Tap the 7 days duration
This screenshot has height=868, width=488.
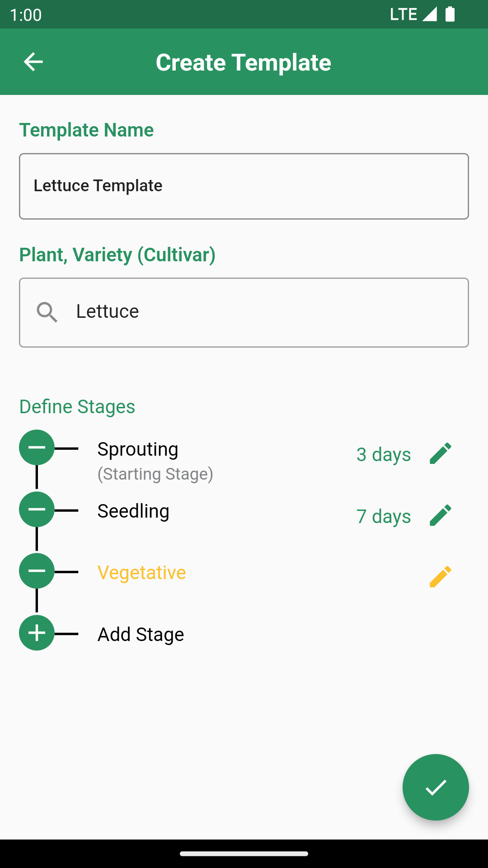point(383,516)
